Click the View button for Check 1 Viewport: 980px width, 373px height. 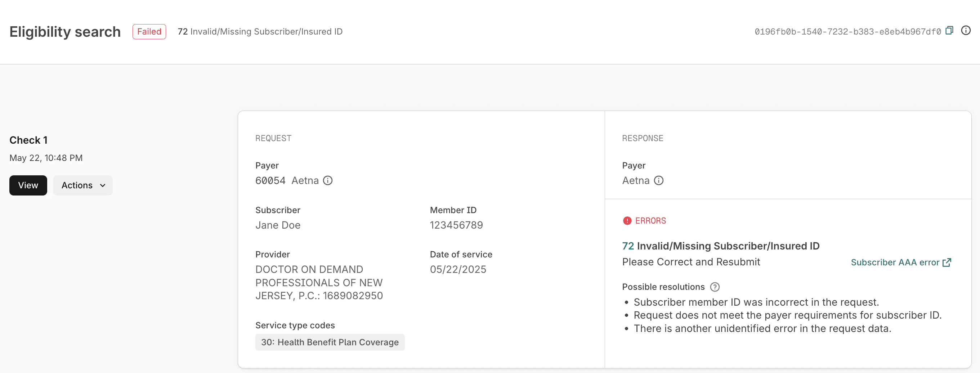(28, 185)
